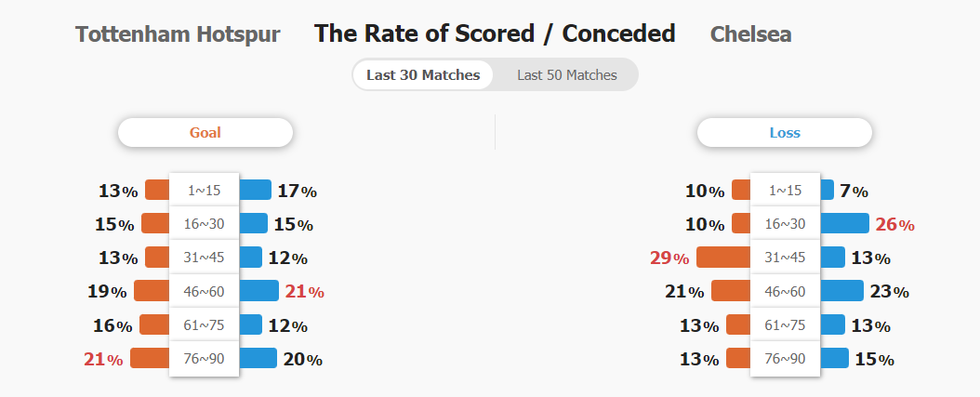This screenshot has width=980, height=397.
Task: Click orange 29% bar in Loss chart
Action: pos(723,257)
